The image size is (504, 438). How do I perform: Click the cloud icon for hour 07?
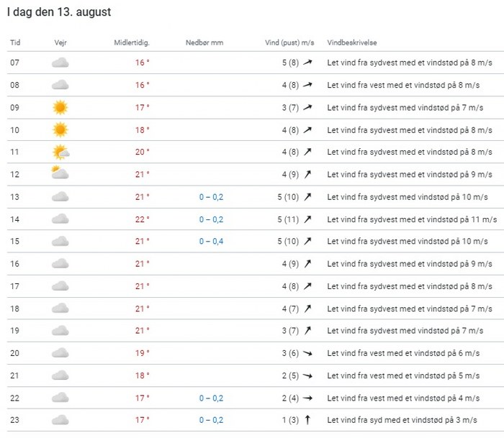[60, 63]
